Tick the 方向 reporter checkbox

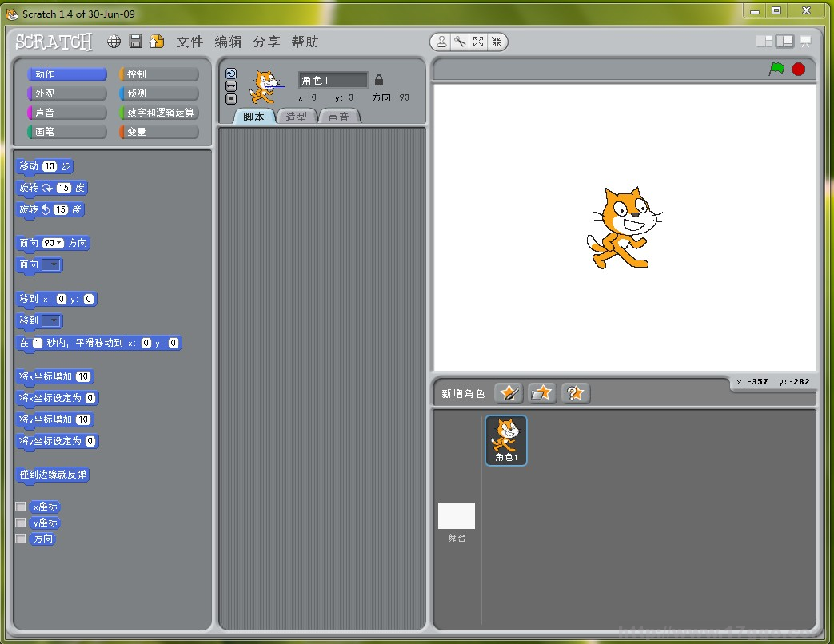click(21, 539)
